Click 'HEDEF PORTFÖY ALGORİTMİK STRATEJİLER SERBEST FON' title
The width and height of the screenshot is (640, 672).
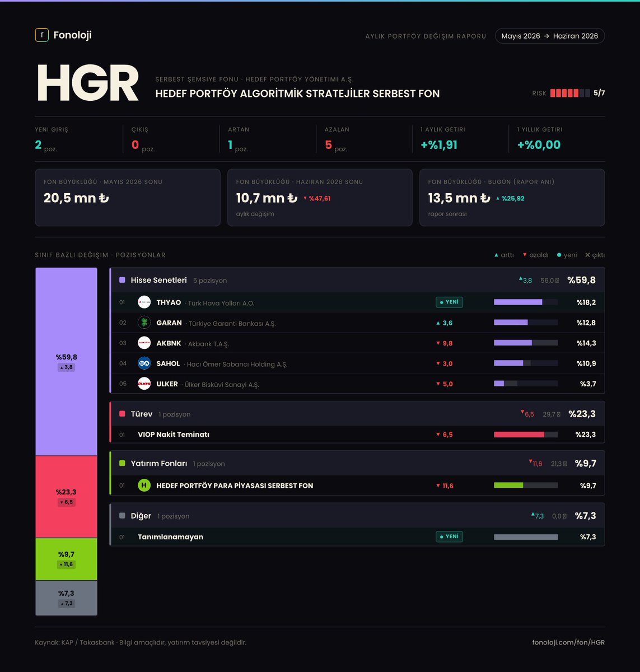pyautogui.click(x=297, y=94)
